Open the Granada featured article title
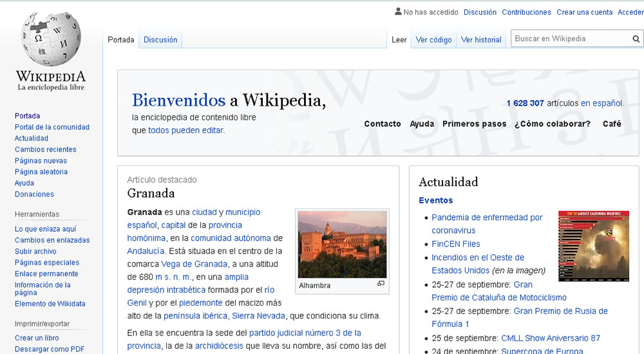Screen dimensions: 644x354 [x=151, y=194]
